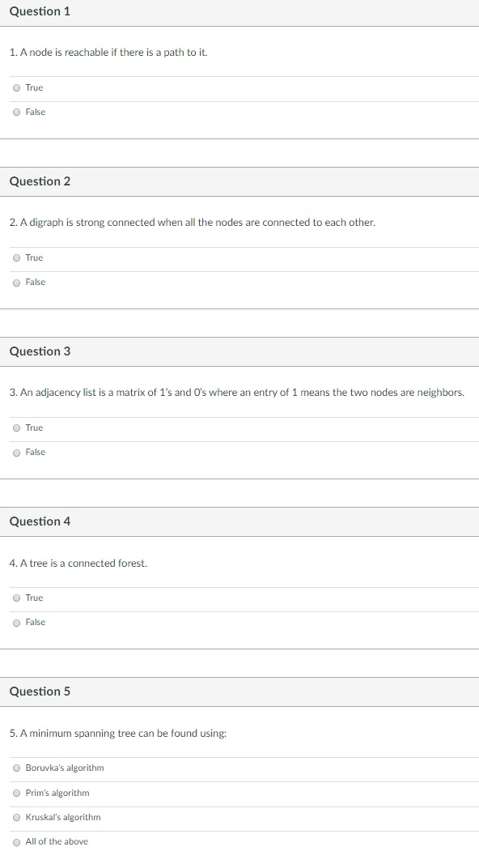This screenshot has width=479, height=868.
Task: Click the reachable node statement text
Action: tap(106, 51)
